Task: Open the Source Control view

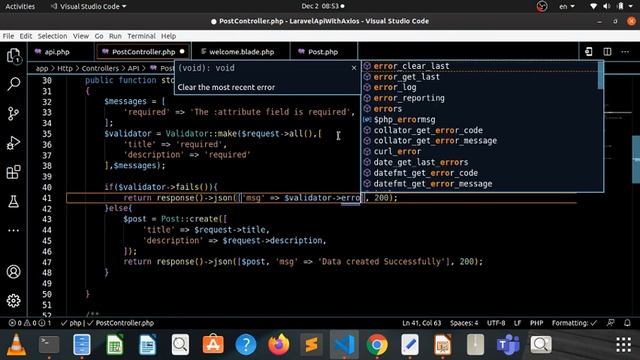Action: click(13, 113)
